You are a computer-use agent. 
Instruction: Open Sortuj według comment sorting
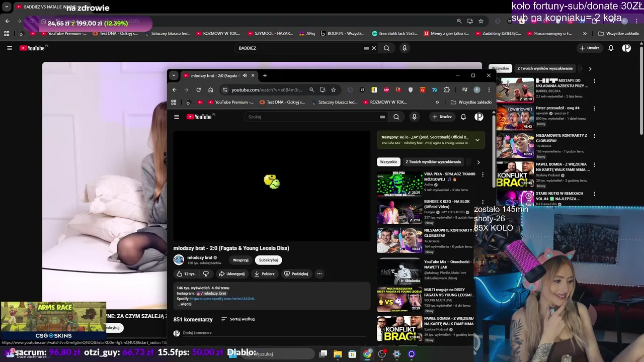pyautogui.click(x=238, y=319)
